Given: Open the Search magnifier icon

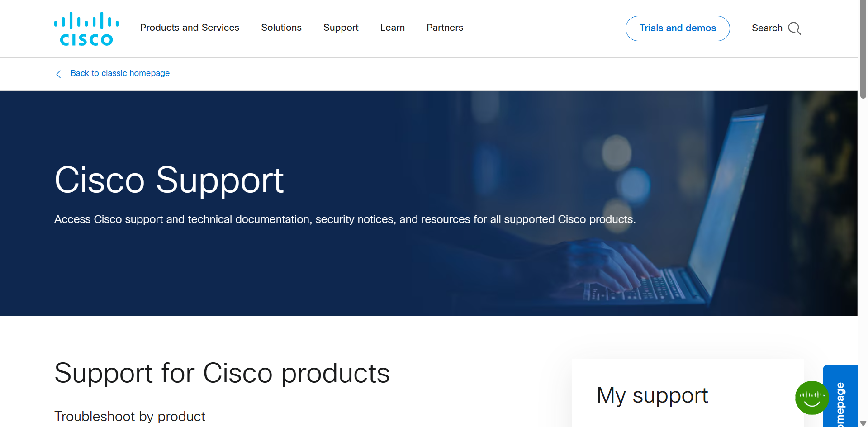Looking at the screenshot, I should [794, 28].
